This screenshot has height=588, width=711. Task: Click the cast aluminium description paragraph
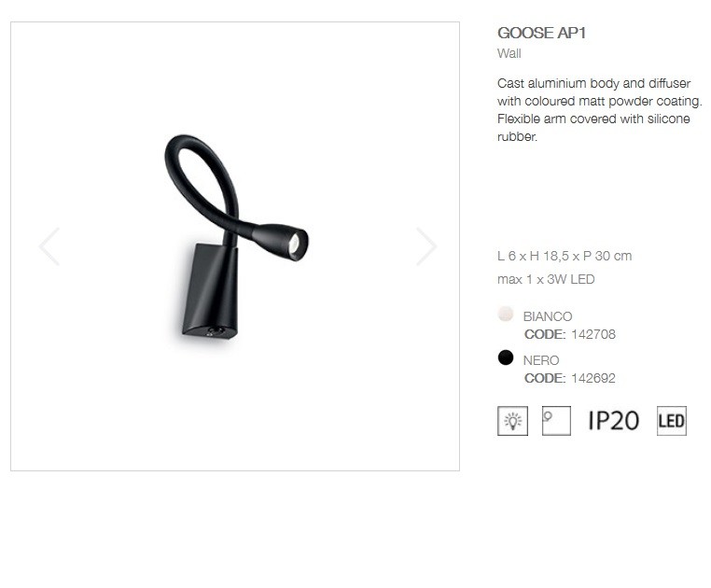point(599,110)
